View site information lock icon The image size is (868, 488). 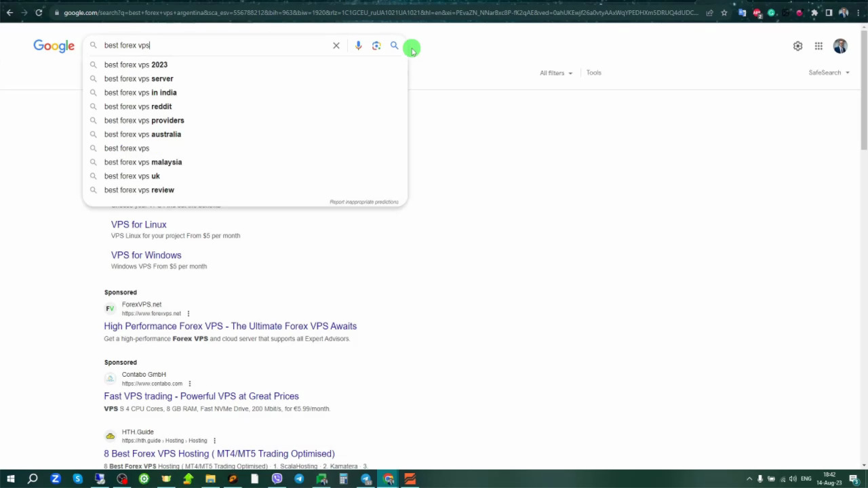(x=57, y=12)
